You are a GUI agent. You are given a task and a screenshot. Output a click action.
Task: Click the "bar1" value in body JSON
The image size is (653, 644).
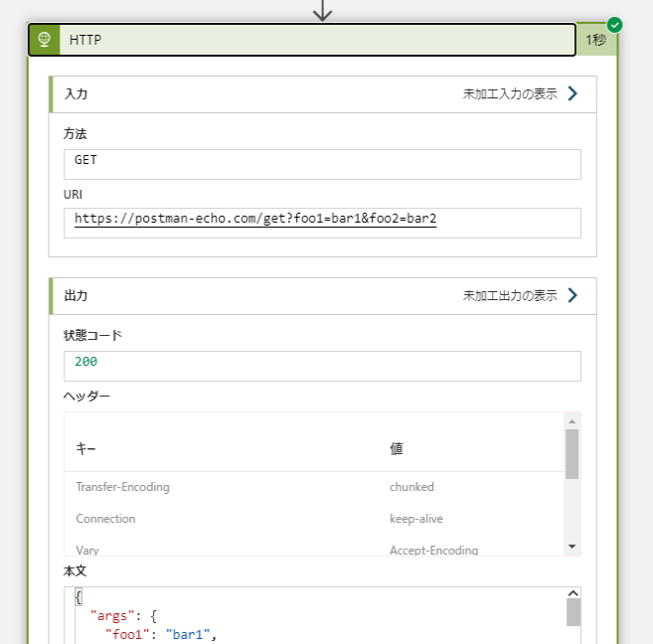(x=188, y=634)
